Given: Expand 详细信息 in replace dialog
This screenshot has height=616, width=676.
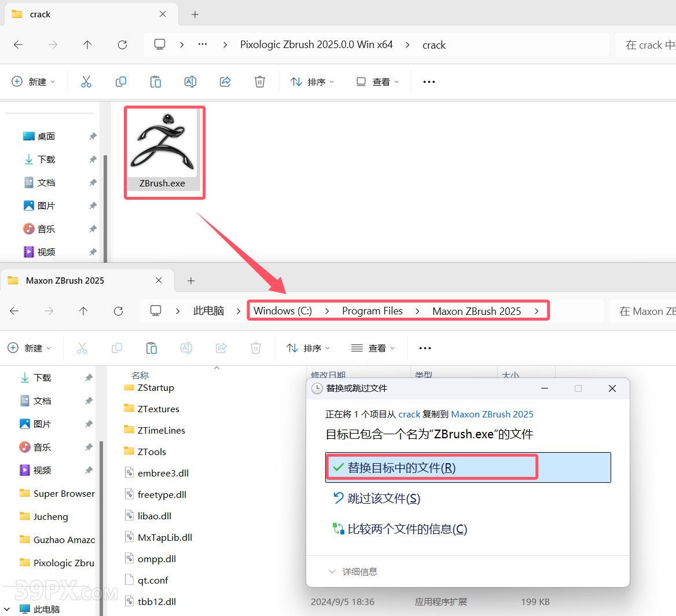Looking at the screenshot, I should point(353,571).
